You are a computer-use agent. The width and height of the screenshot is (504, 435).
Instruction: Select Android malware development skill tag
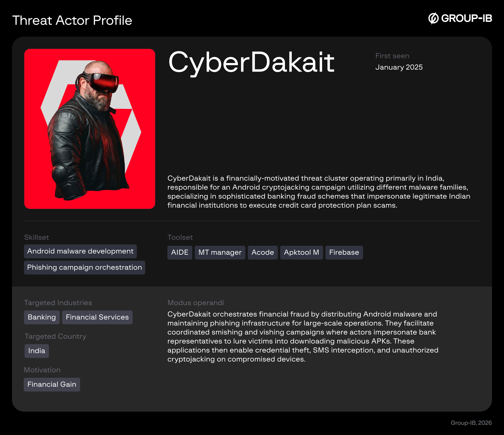coord(80,251)
